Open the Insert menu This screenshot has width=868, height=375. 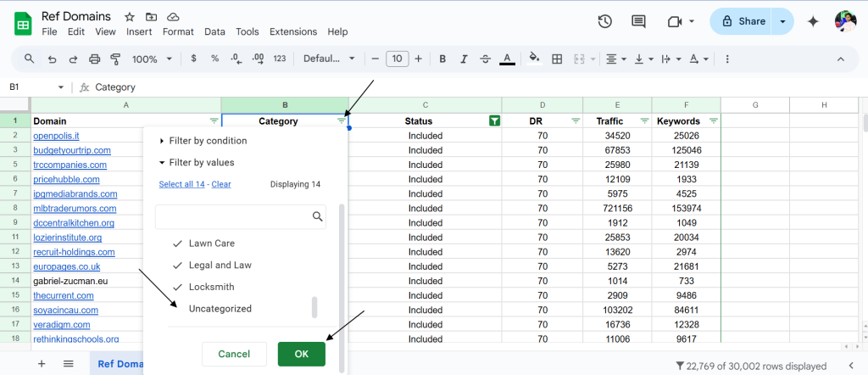point(139,31)
